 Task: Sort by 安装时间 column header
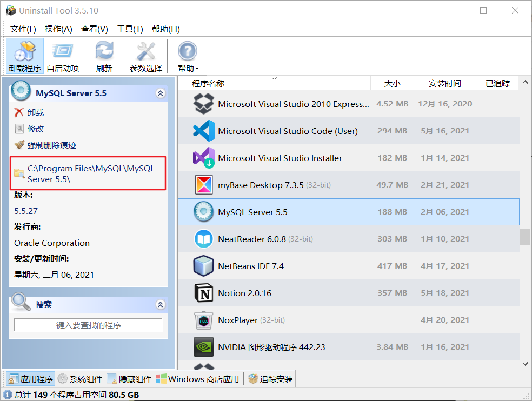point(445,83)
